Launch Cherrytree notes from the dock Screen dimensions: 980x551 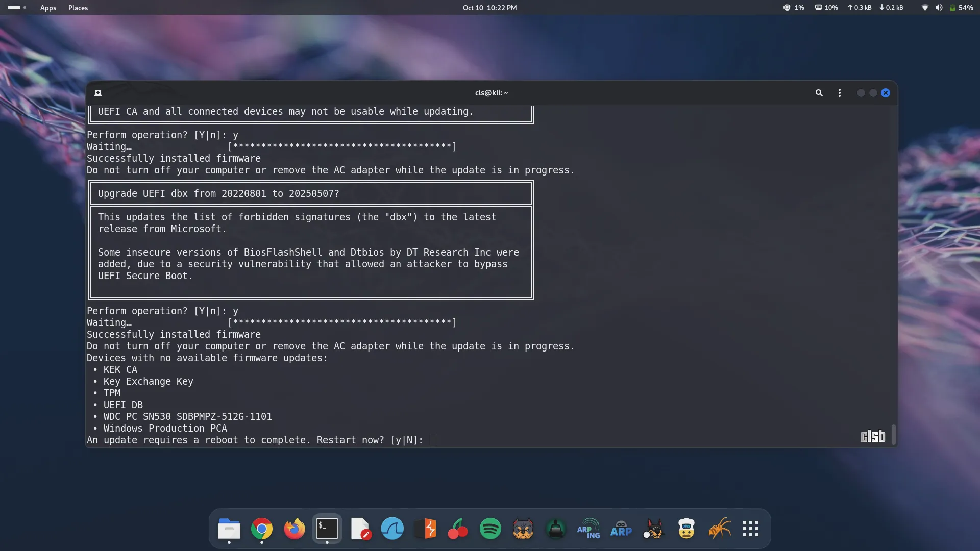(x=458, y=529)
